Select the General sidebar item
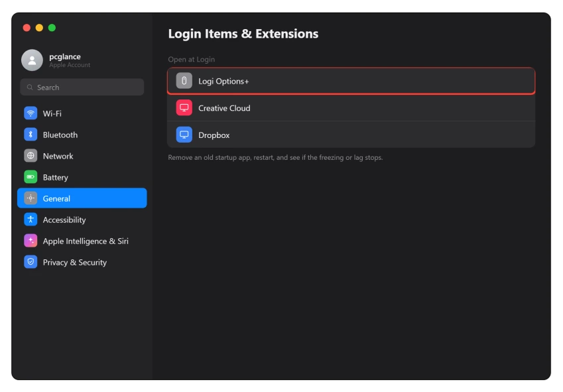Screen dimensions: 563x392 point(82,198)
